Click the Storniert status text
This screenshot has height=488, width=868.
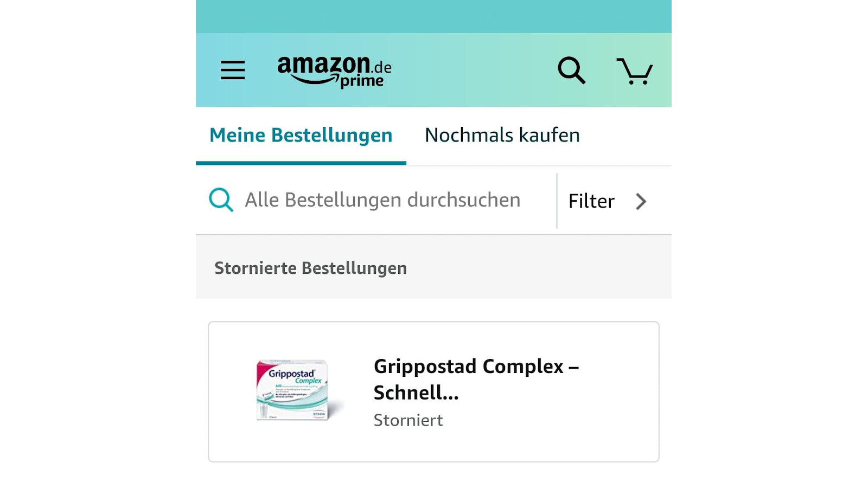pyautogui.click(x=408, y=420)
